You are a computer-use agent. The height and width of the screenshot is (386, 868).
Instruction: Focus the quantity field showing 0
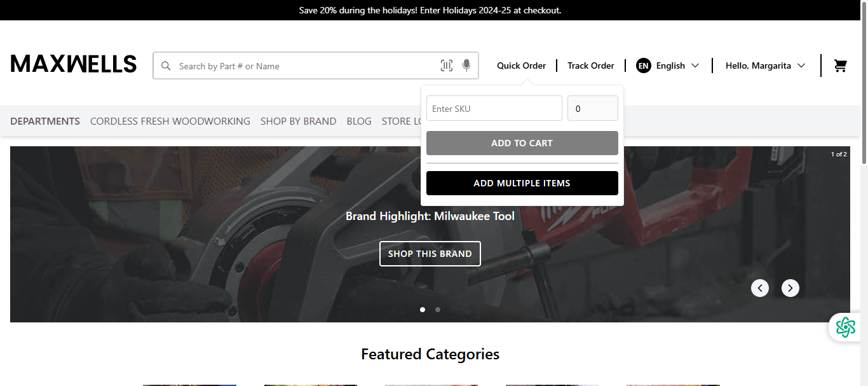click(593, 108)
